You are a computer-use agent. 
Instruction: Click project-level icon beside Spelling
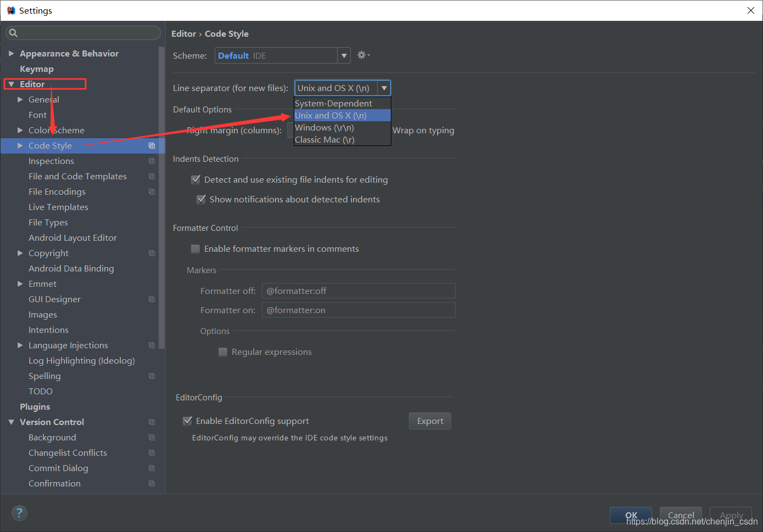(152, 376)
